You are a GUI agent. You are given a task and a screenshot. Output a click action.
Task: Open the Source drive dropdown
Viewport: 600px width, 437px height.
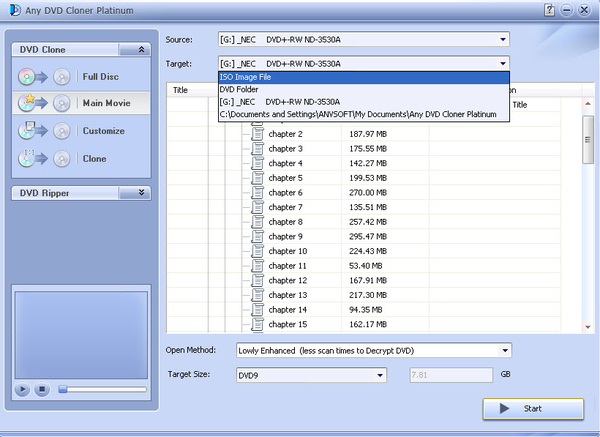(x=501, y=40)
